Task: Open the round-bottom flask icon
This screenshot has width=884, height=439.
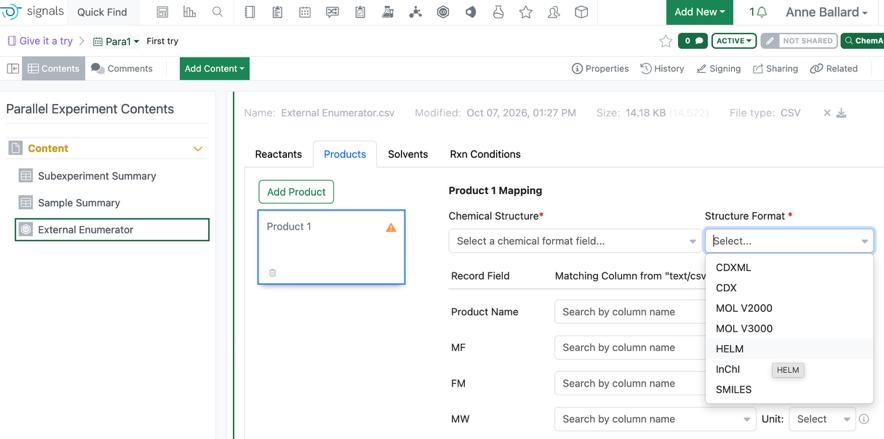Action: [x=498, y=12]
